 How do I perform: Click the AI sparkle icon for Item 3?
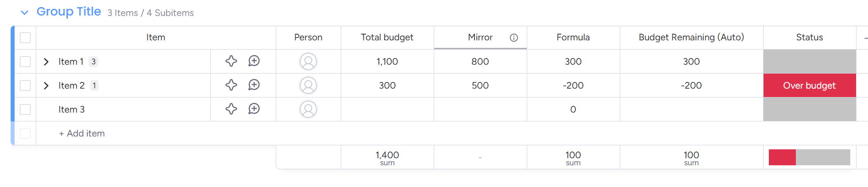[231, 109]
